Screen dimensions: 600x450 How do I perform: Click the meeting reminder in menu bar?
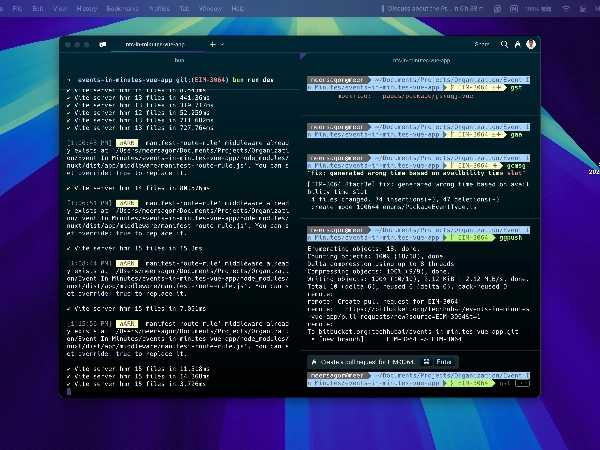coord(433,8)
